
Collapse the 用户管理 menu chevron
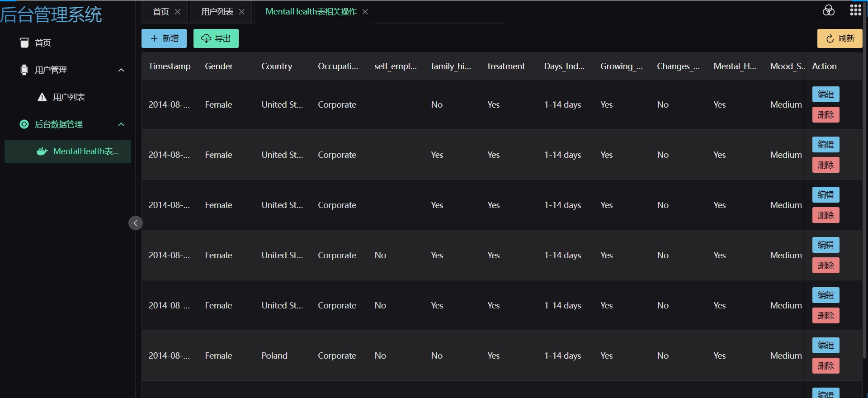pyautogui.click(x=121, y=70)
